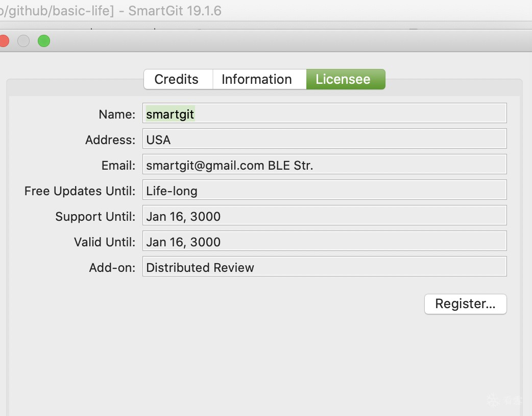Open the Information tab

point(257,79)
